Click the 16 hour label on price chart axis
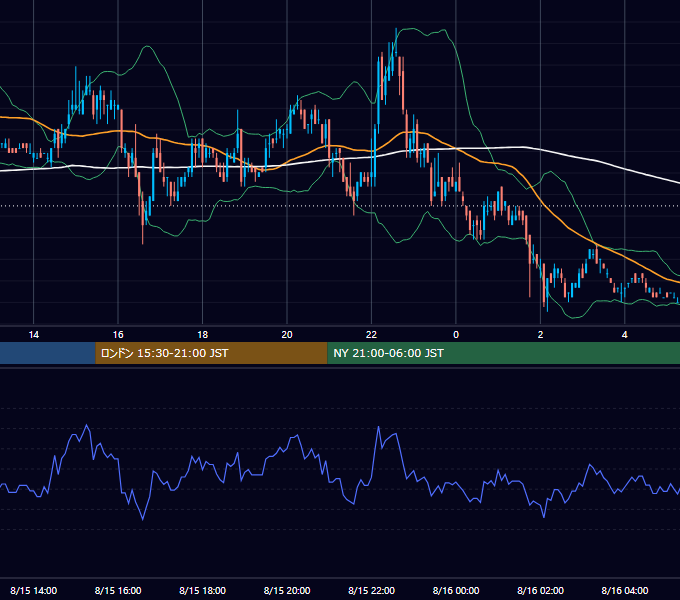Screen dimensions: 680x600 118,335
